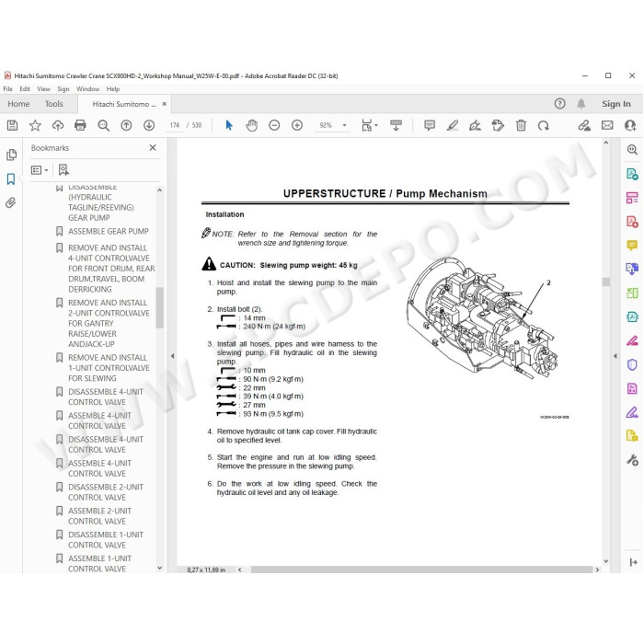Share link to file icon
Viewport: 644px width, 644px height.
[x=584, y=125]
